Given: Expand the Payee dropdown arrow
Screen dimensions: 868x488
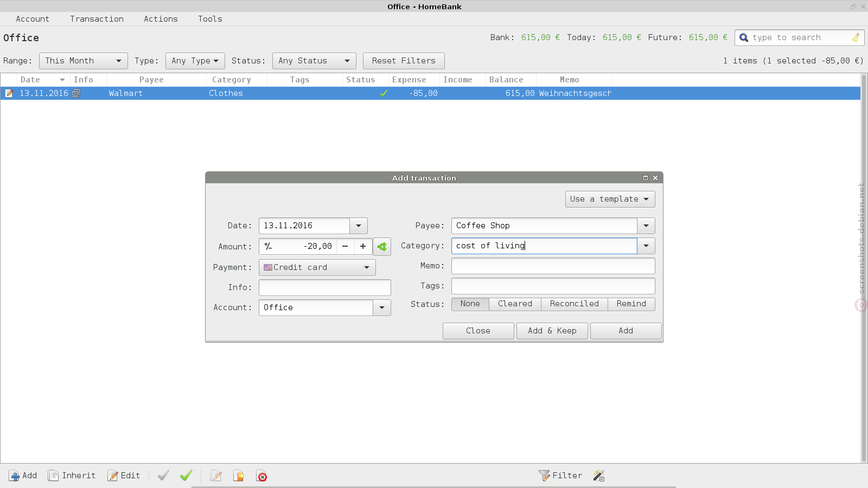Looking at the screenshot, I should [646, 226].
